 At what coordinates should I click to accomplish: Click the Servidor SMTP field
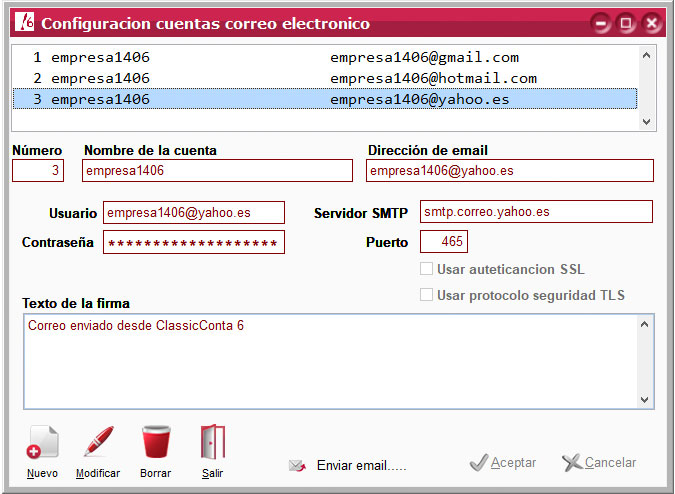pyautogui.click(x=536, y=212)
